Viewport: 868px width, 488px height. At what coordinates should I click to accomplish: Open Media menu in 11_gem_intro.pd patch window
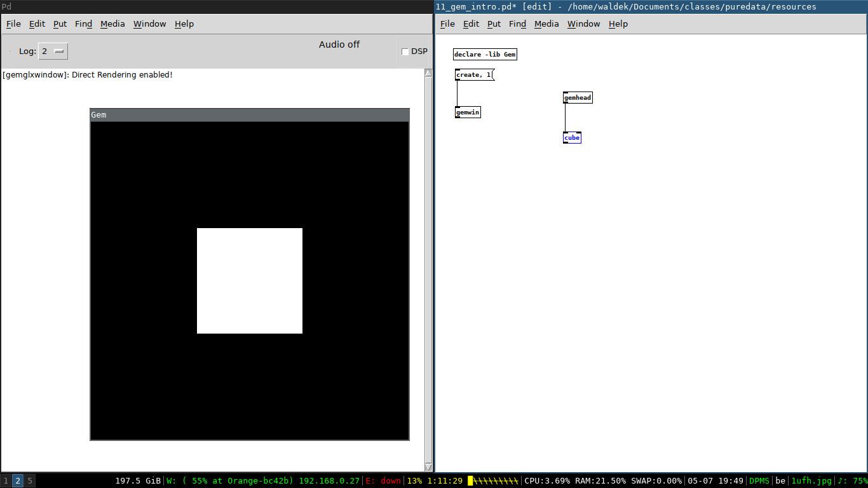[546, 24]
